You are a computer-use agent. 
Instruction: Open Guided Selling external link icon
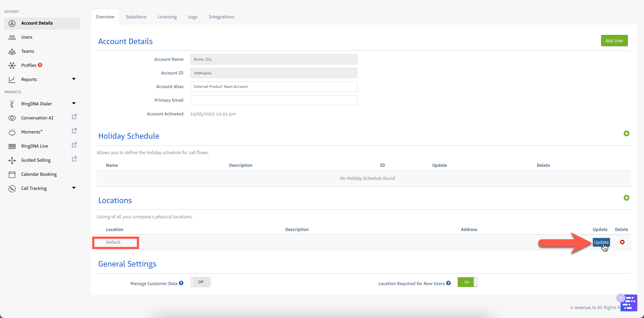tap(74, 159)
